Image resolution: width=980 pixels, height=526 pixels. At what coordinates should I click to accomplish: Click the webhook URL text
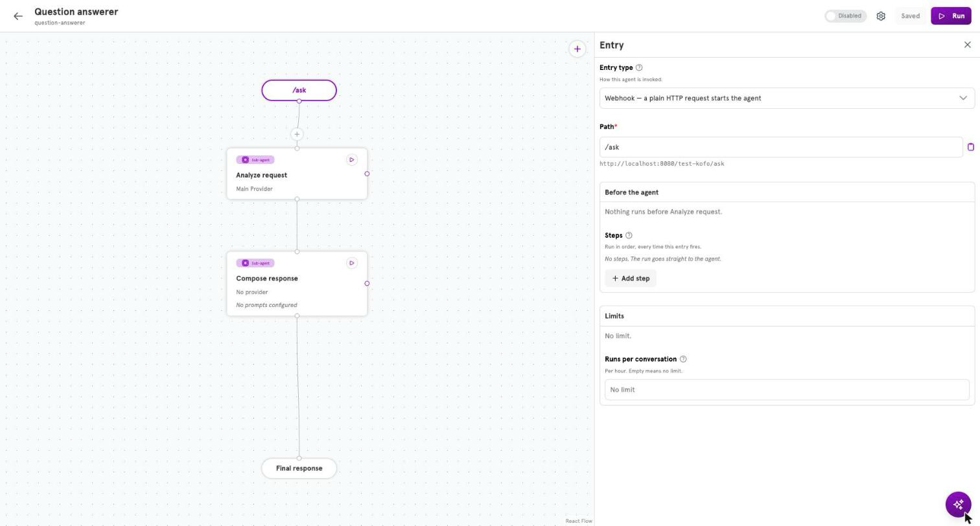pos(662,164)
